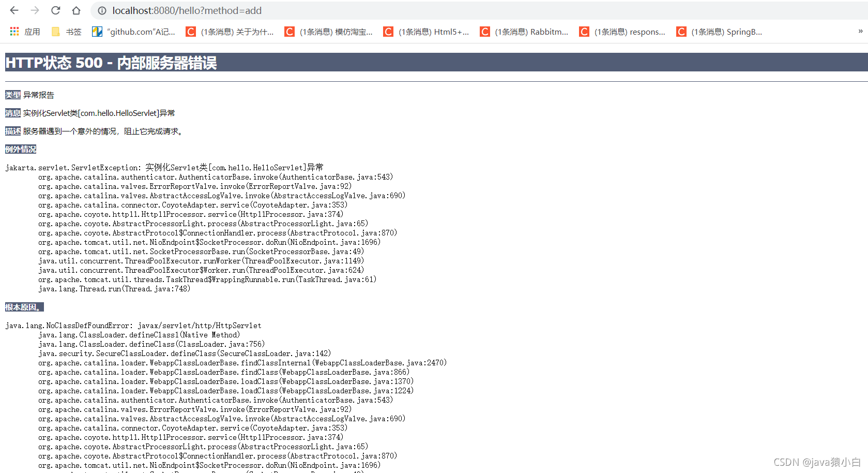Click the ClassLoader.defineClass1(Native Method) line
Screen dimensions: 868x473
tap(139, 335)
